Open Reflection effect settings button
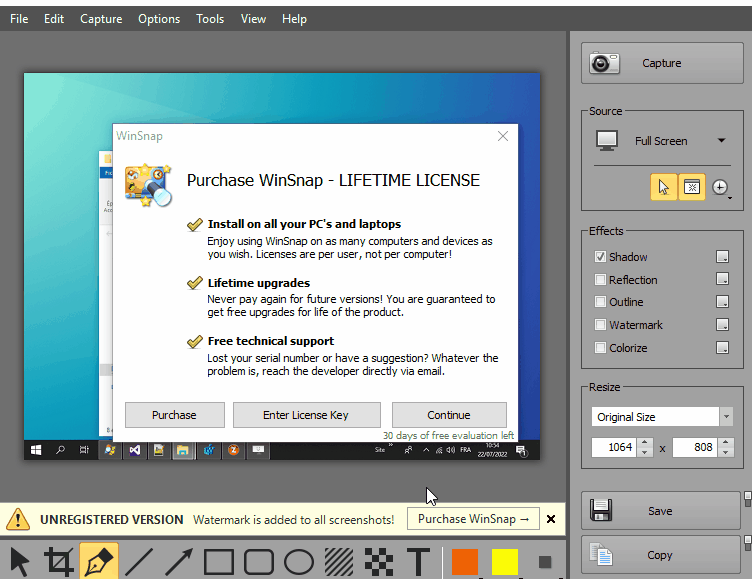Viewport: 752px width, 579px height. point(722,279)
